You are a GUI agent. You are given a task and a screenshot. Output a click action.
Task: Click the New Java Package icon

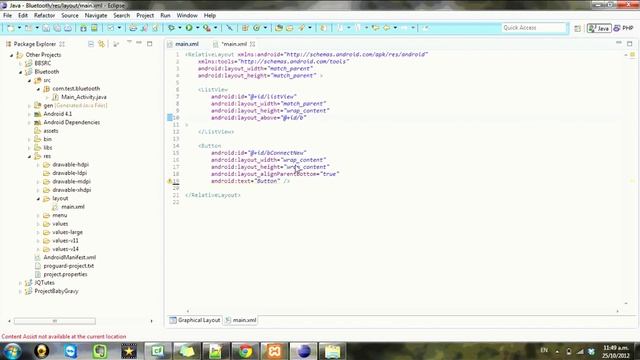[x=245, y=28]
